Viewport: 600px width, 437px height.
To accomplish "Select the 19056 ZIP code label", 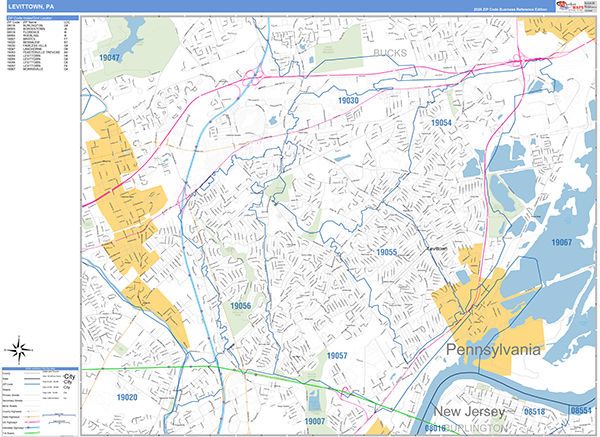I will click(x=241, y=306).
